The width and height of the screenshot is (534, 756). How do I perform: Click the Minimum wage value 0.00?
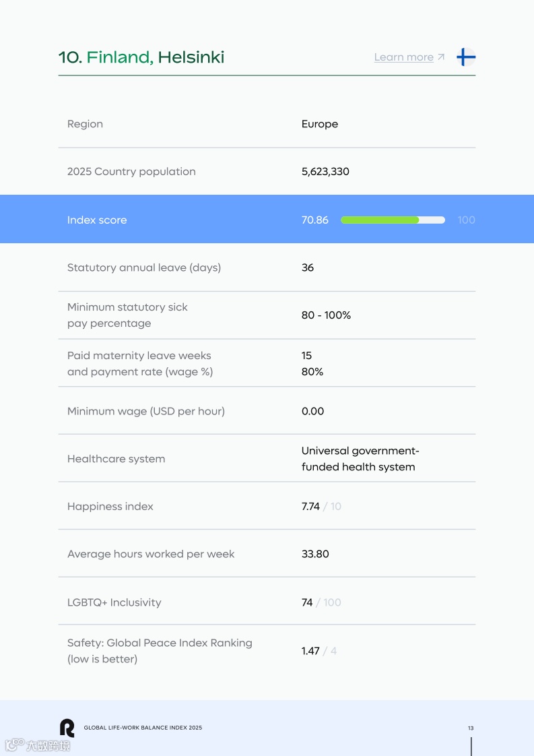click(312, 411)
